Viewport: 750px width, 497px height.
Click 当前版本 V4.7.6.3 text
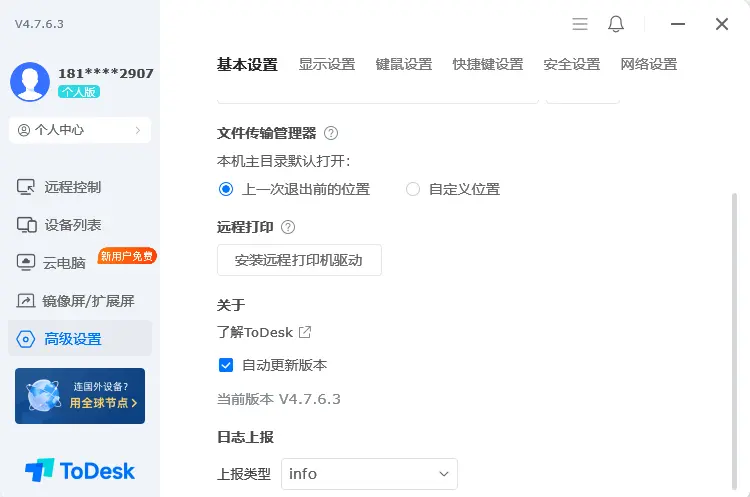tap(279, 399)
